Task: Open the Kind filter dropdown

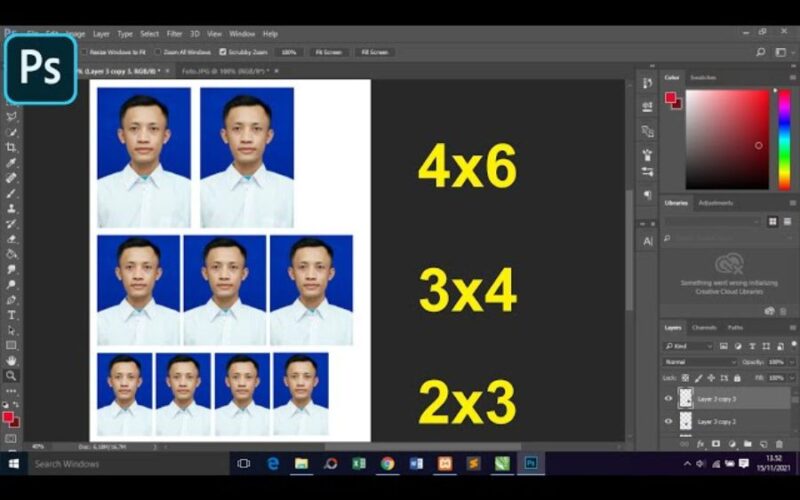Action: click(x=688, y=346)
